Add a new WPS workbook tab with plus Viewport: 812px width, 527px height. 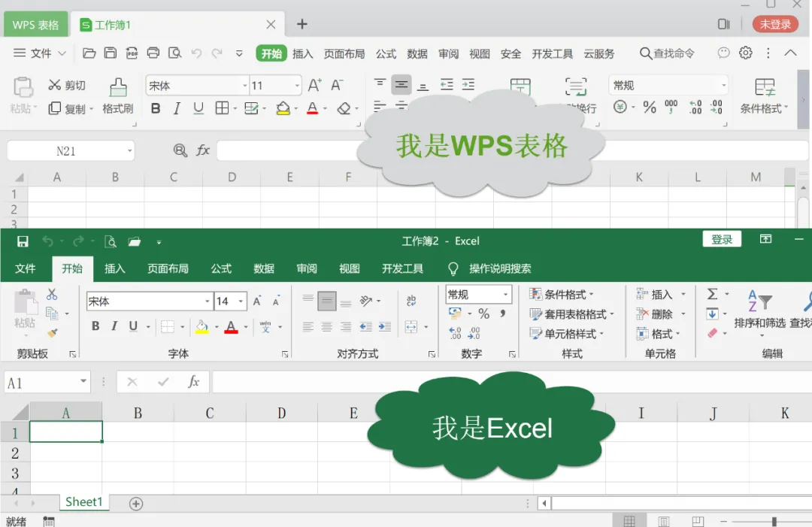coord(302,24)
